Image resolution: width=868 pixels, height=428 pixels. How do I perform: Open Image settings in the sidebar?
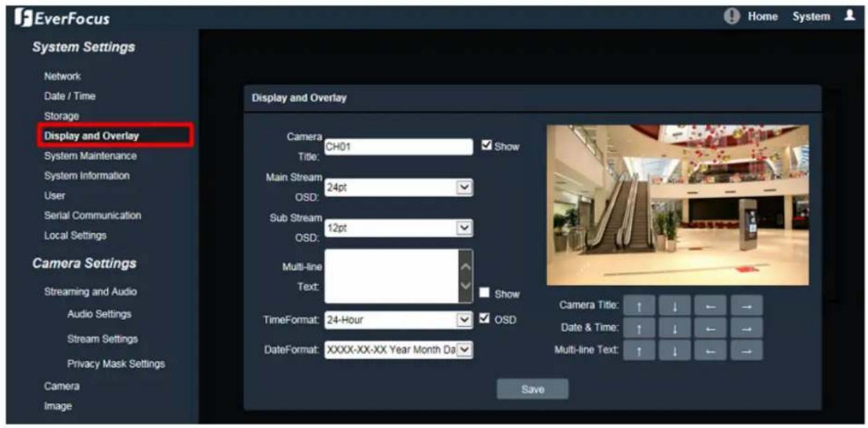click(x=58, y=406)
